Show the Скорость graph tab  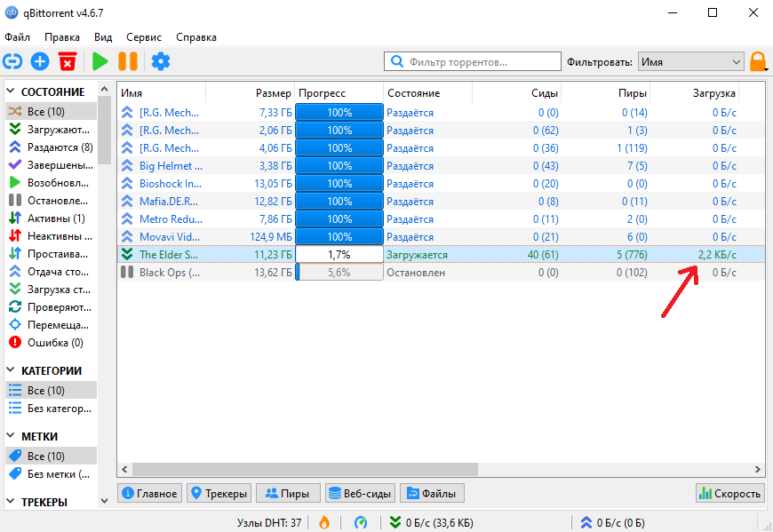(730, 493)
